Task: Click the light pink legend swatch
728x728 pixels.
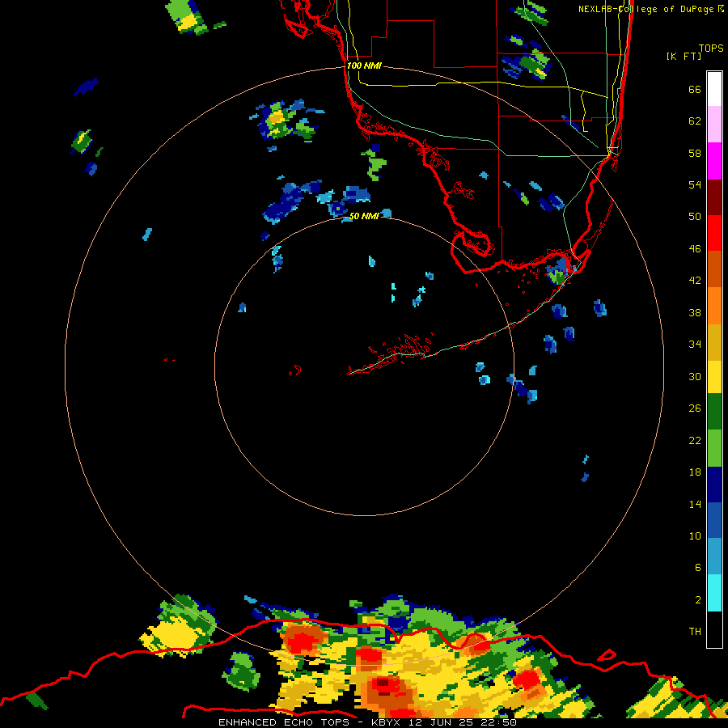Action: (714, 124)
